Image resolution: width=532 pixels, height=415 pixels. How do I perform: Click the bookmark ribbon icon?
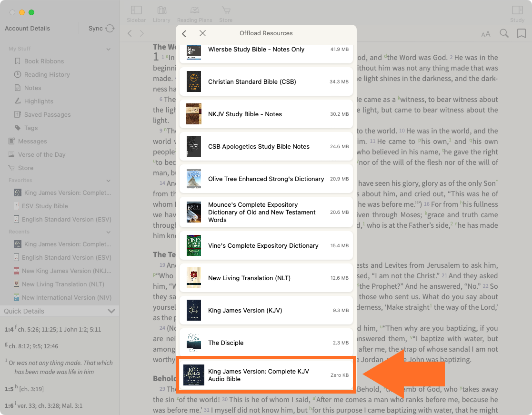click(522, 33)
